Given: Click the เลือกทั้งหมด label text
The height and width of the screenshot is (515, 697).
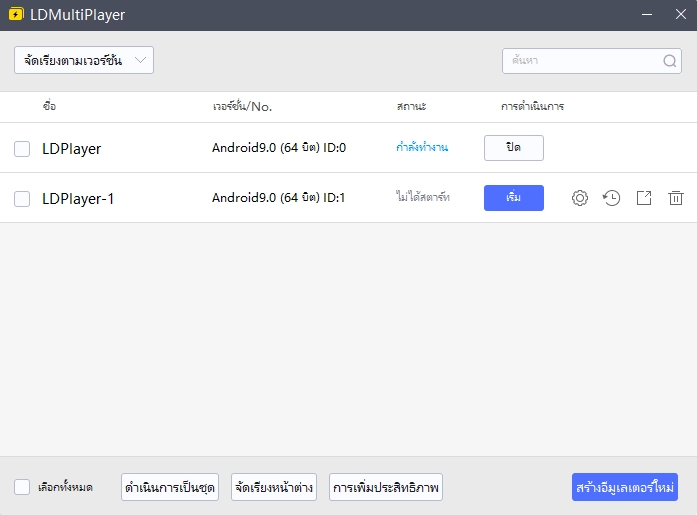Looking at the screenshot, I should tap(65, 487).
